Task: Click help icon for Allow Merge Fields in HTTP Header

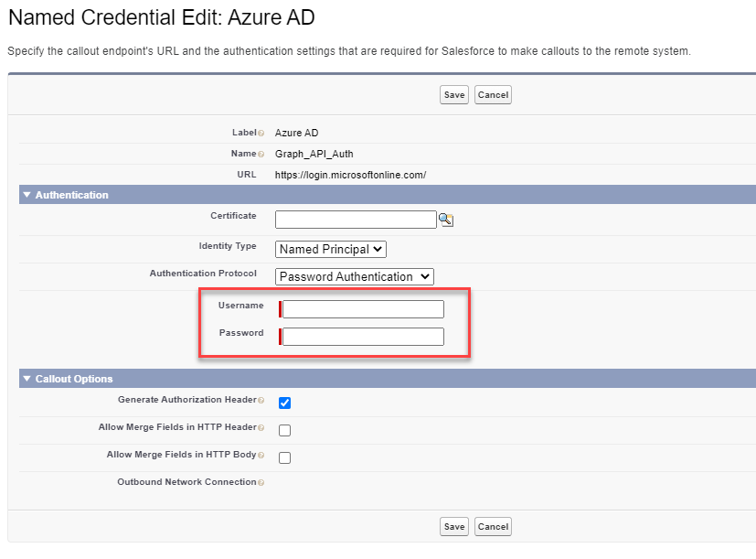Action: tap(261, 428)
